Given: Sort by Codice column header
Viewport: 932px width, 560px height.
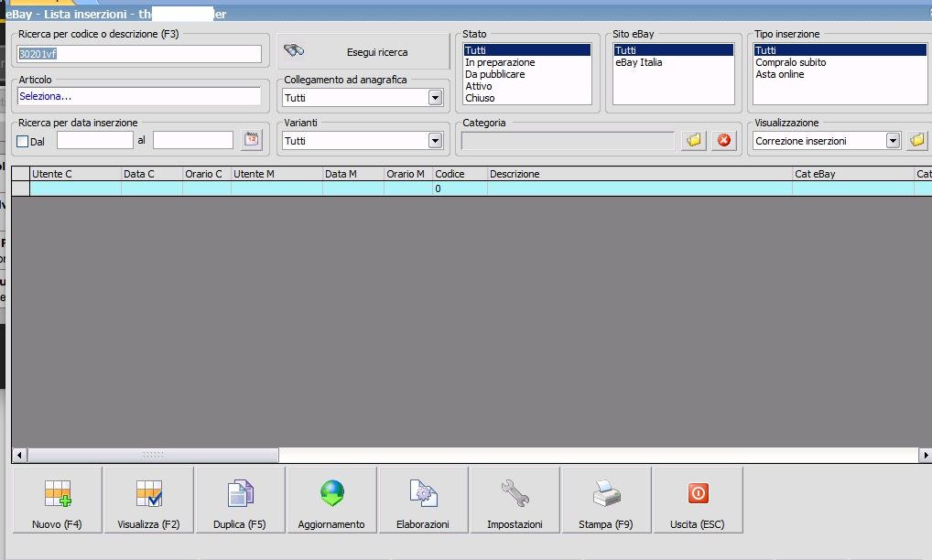Looking at the screenshot, I should click(461, 174).
